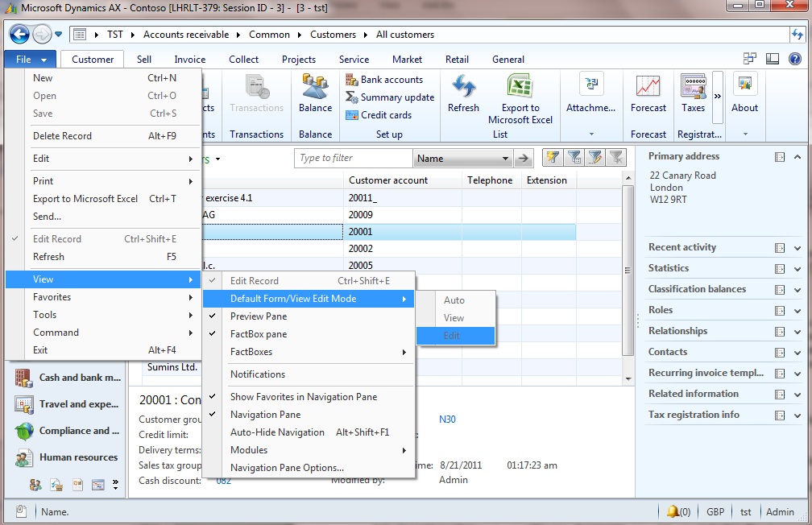Image resolution: width=812 pixels, height=525 pixels.
Task: Select the customer account 20009 cell
Action: pos(403,214)
